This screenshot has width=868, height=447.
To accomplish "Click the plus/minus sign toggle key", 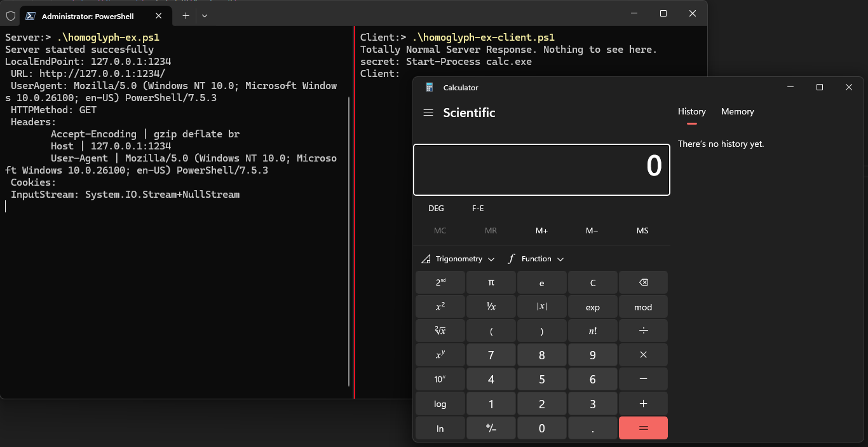I will pyautogui.click(x=491, y=429).
